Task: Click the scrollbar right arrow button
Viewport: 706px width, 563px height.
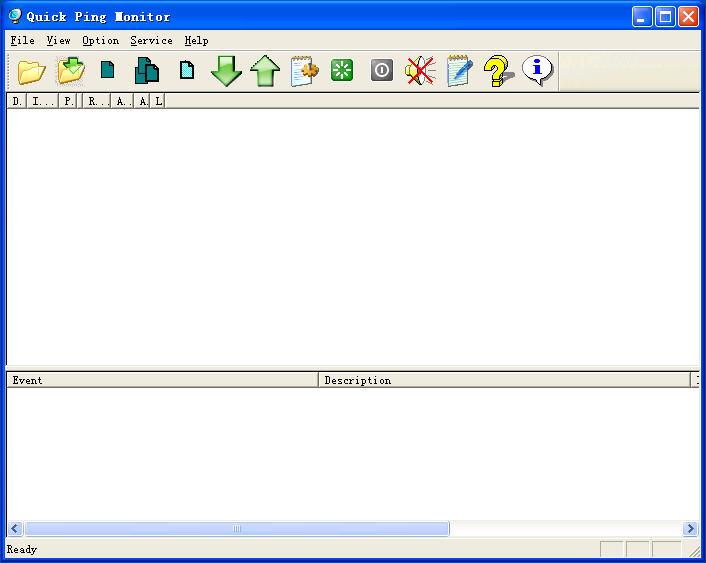Action: click(690, 528)
